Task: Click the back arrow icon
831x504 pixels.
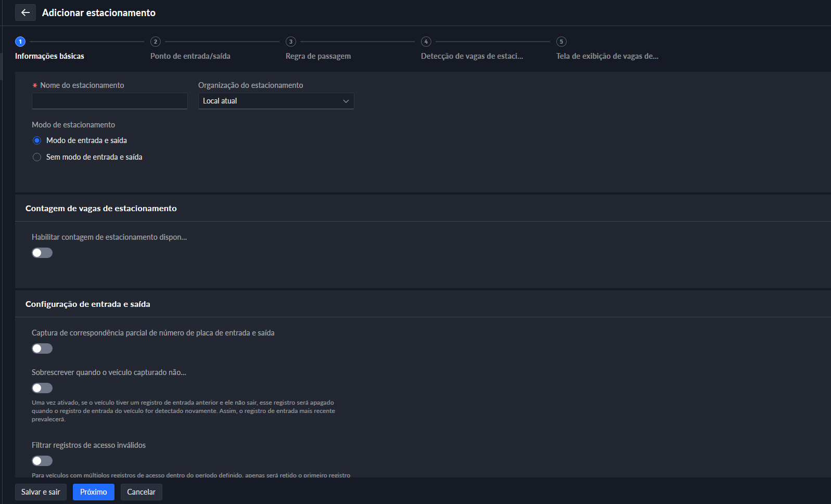Action: [25, 12]
